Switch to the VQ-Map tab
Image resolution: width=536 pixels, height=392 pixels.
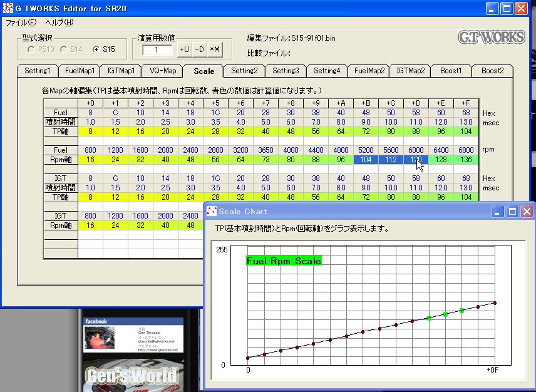tap(163, 71)
